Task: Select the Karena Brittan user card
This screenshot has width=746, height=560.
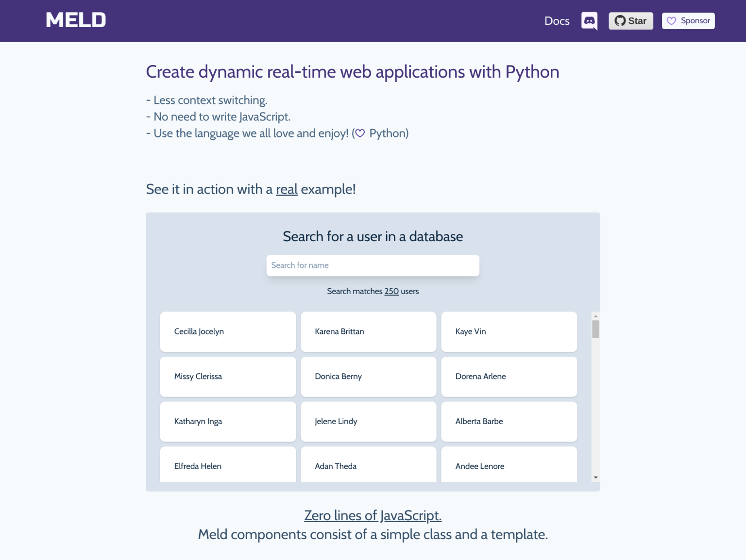Action: tap(368, 331)
